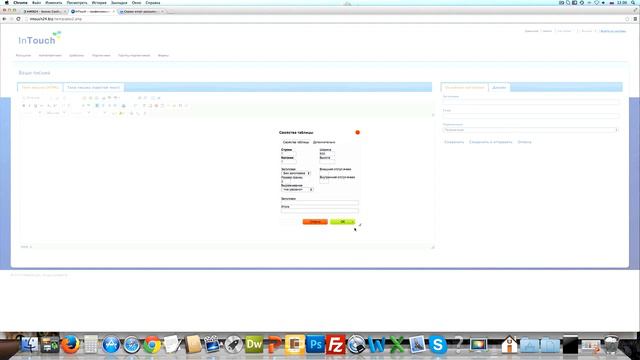Screen dimensions: 640x360
Task: Open Chrome menu in macOS menu bar
Action: tap(20, 2)
